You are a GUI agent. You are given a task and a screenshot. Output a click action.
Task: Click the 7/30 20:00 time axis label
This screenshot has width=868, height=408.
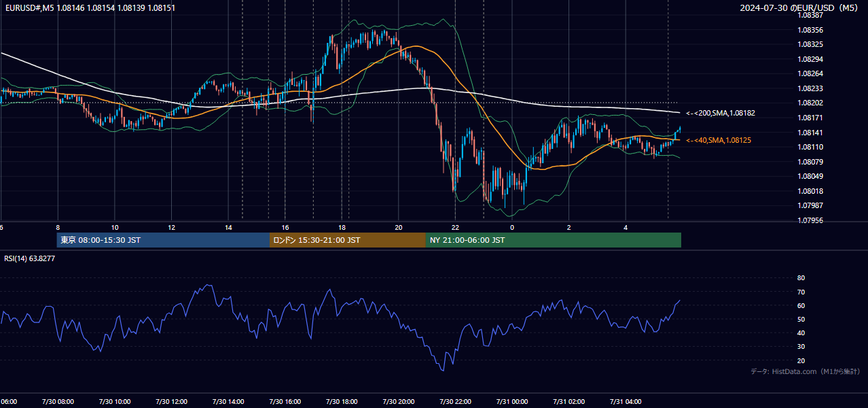click(399, 402)
